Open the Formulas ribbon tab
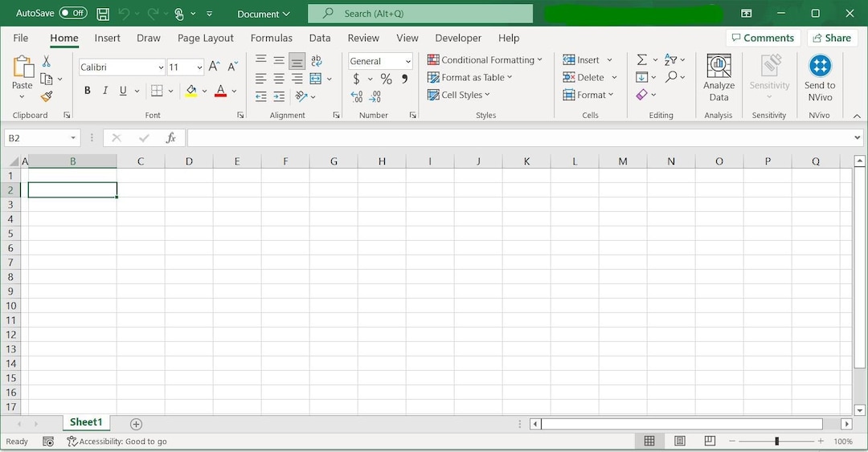 272,39
